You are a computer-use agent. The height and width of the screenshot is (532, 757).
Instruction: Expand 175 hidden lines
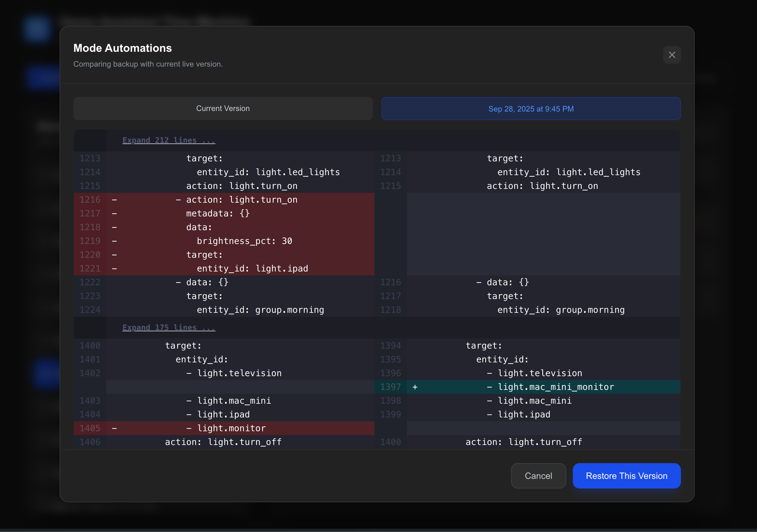click(168, 327)
